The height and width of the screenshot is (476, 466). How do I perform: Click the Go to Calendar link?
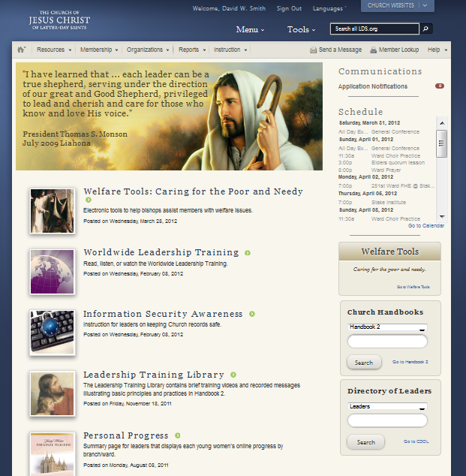point(426,225)
